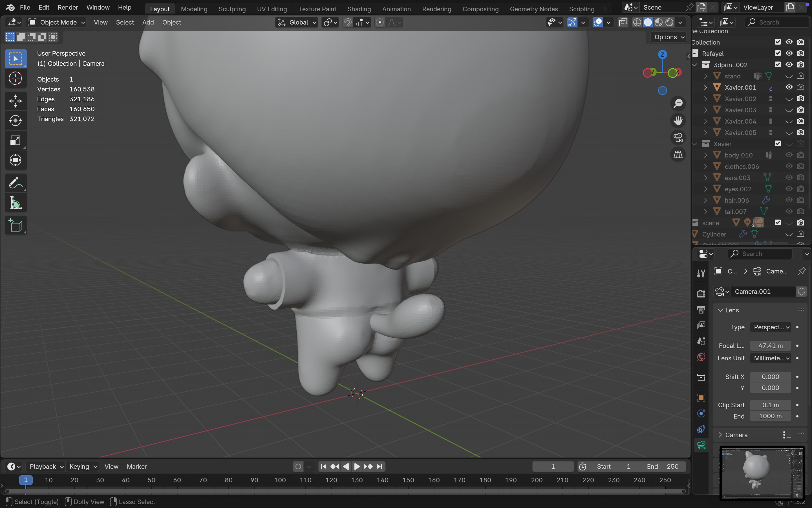The width and height of the screenshot is (812, 508).
Task: Open the World properties tab
Action: tap(701, 357)
